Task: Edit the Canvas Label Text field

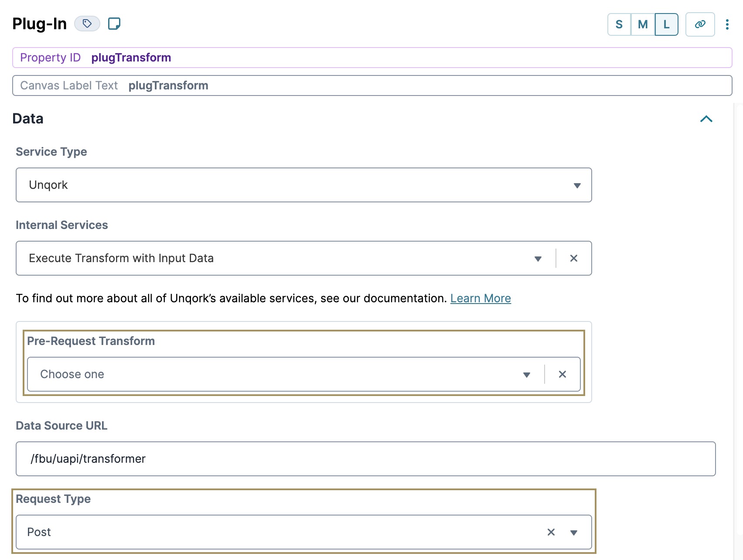Action: 372,85
